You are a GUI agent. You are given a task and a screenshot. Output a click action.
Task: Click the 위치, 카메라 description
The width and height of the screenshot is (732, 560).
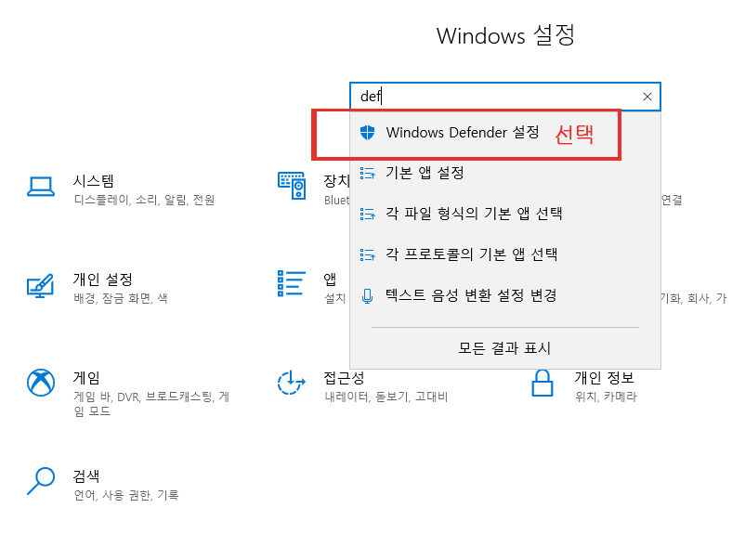(606, 397)
